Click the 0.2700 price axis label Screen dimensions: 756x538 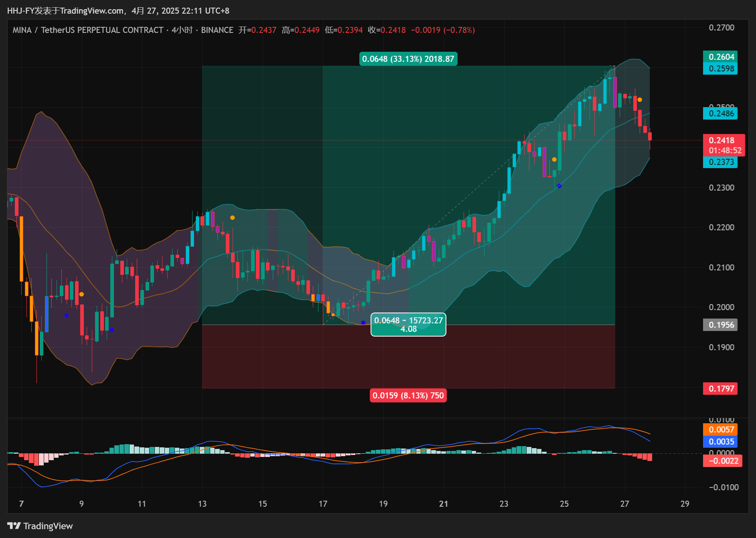(722, 28)
